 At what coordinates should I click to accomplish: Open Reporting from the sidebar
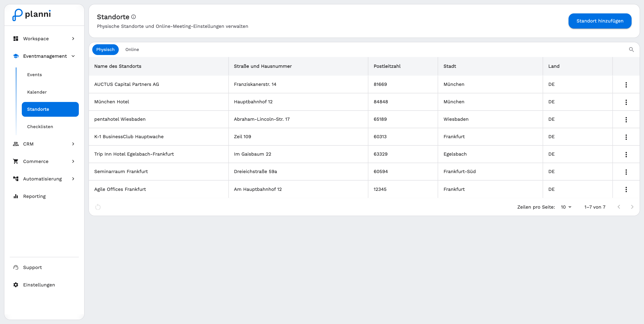35,196
